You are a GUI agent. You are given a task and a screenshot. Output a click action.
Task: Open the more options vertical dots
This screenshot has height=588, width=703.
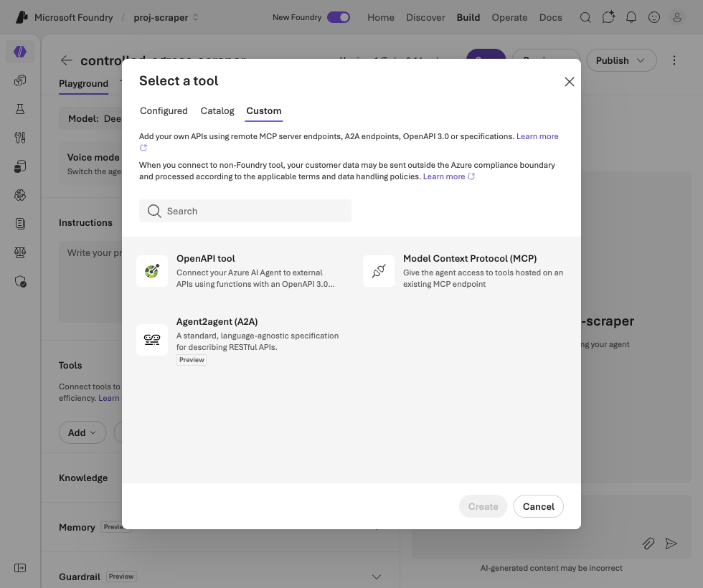coord(674,60)
